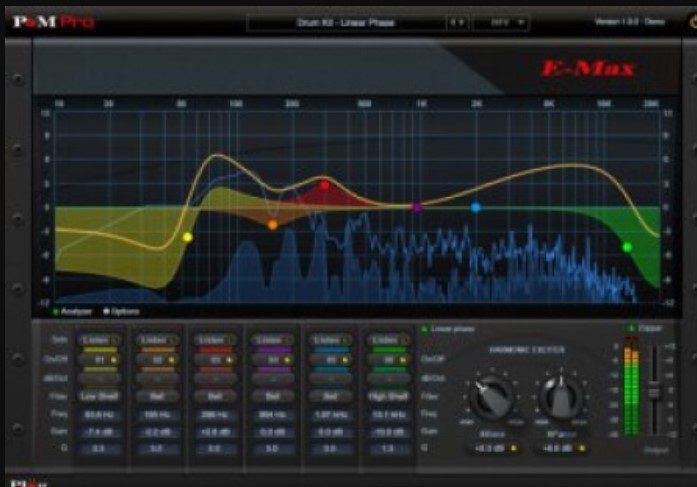This screenshot has height=487, width=697.
Task: Toggle band 6 green on/off button
Action: pyautogui.click(x=389, y=359)
